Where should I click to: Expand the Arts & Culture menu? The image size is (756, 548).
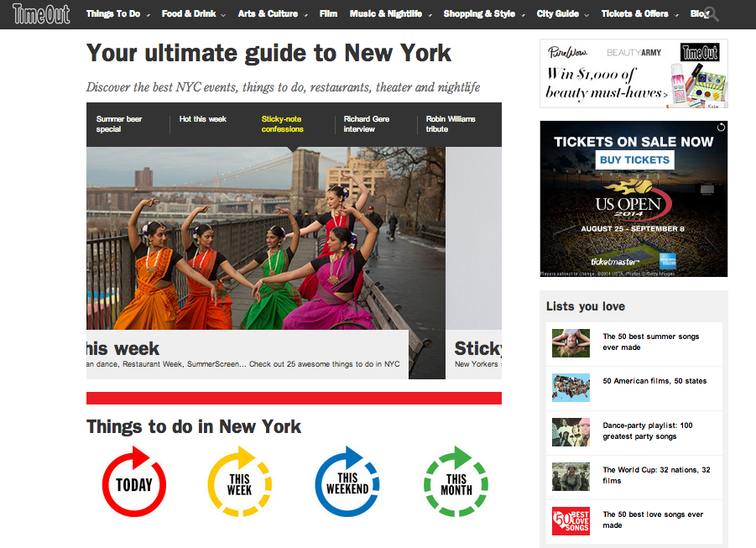tap(273, 14)
